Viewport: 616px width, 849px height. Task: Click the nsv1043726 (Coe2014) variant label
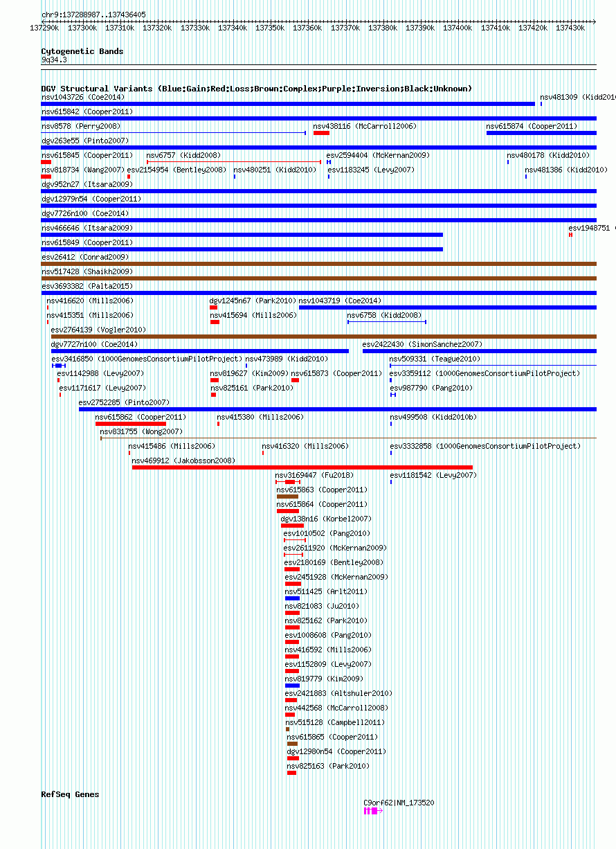point(83,97)
